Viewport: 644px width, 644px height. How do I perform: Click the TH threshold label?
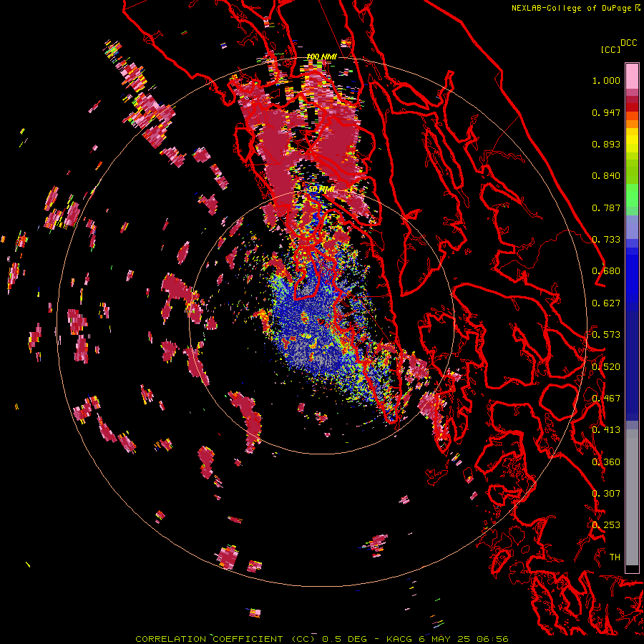pyautogui.click(x=615, y=557)
